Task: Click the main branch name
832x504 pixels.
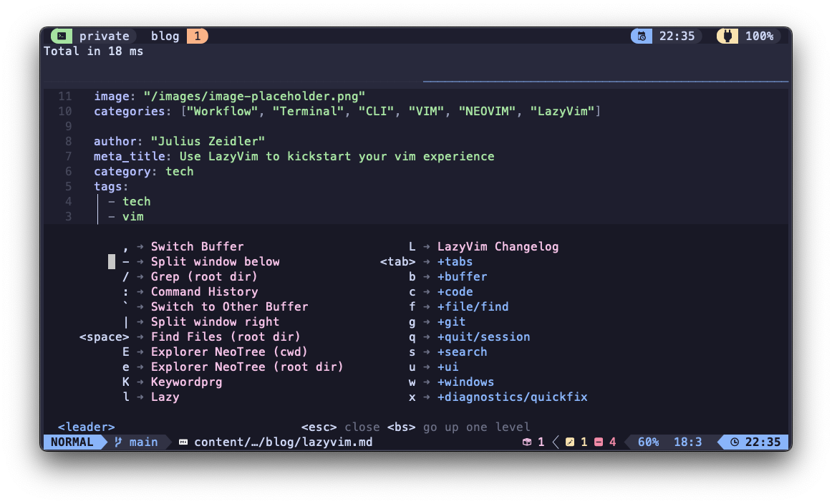Action: click(x=143, y=442)
